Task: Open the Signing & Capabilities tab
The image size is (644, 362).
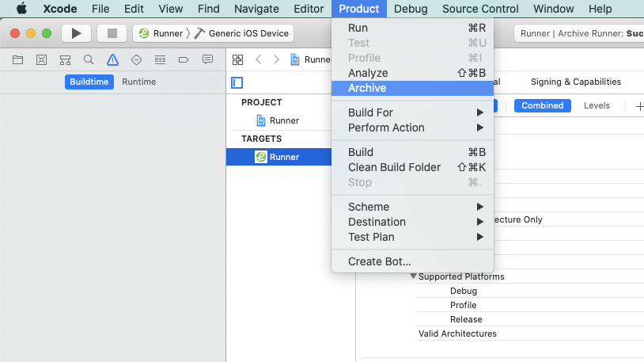Action: tap(575, 82)
